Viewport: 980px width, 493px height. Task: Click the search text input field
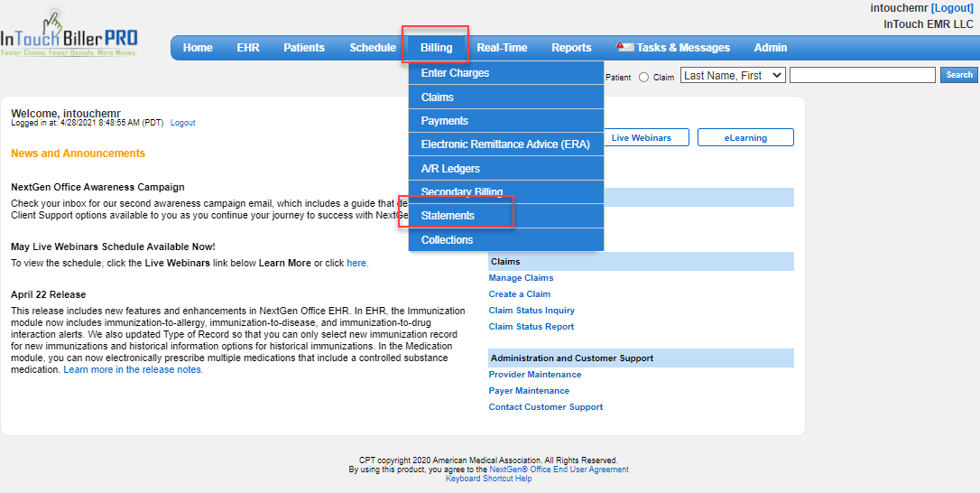tap(862, 76)
